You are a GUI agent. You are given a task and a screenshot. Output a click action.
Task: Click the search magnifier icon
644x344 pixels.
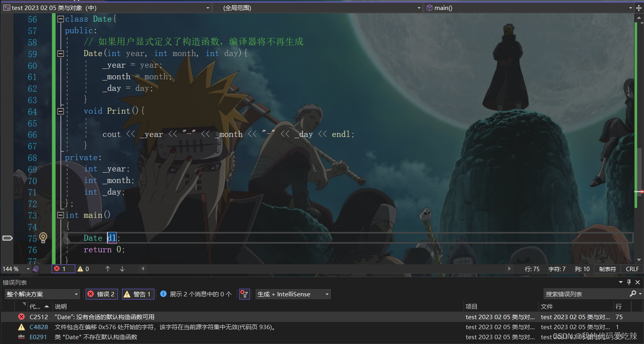[x=633, y=294]
